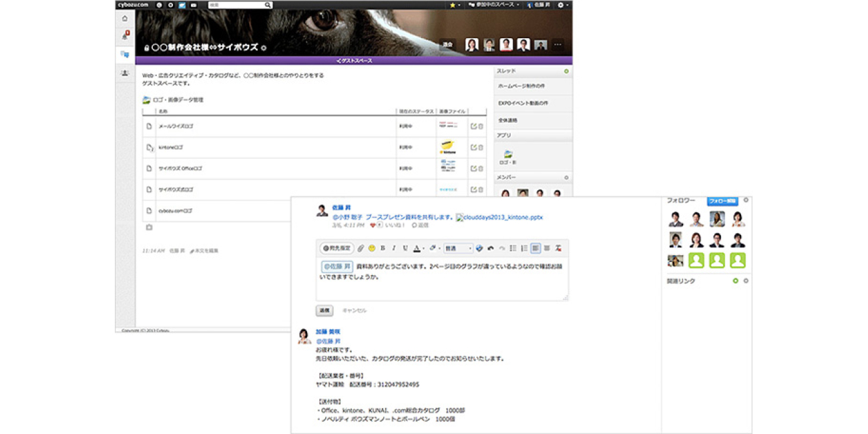Screen dimensions: 868x434
Task: Open the notifications bell in left sidebar
Action: coord(125,36)
